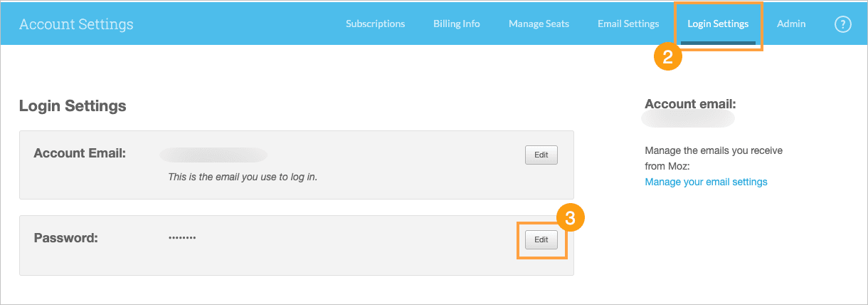
Task: Select the Login Settings tab
Action: 717,24
